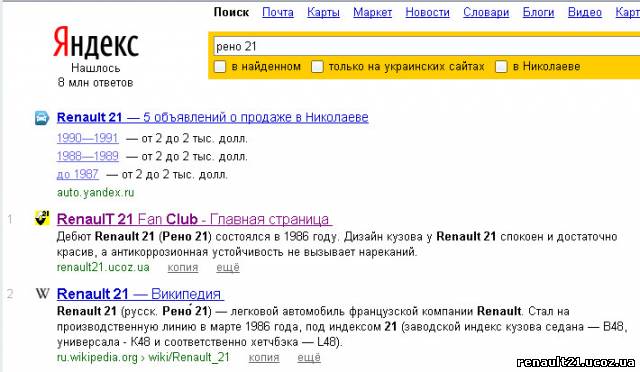The image size is (640, 372).
Task: Check the 'в Николаеве' checkbox
Action: point(501,67)
